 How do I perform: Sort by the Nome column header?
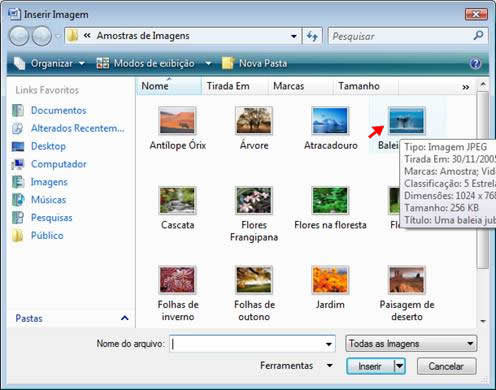click(169, 86)
